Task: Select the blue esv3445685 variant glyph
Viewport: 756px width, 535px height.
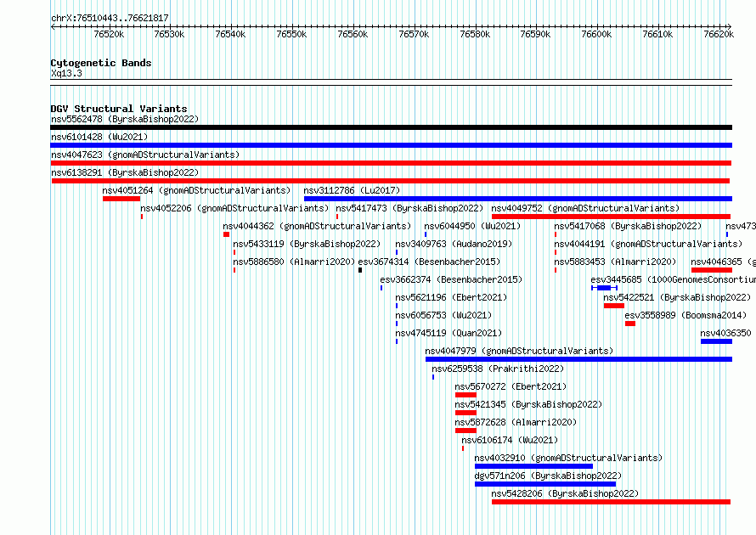Action: click(x=604, y=288)
